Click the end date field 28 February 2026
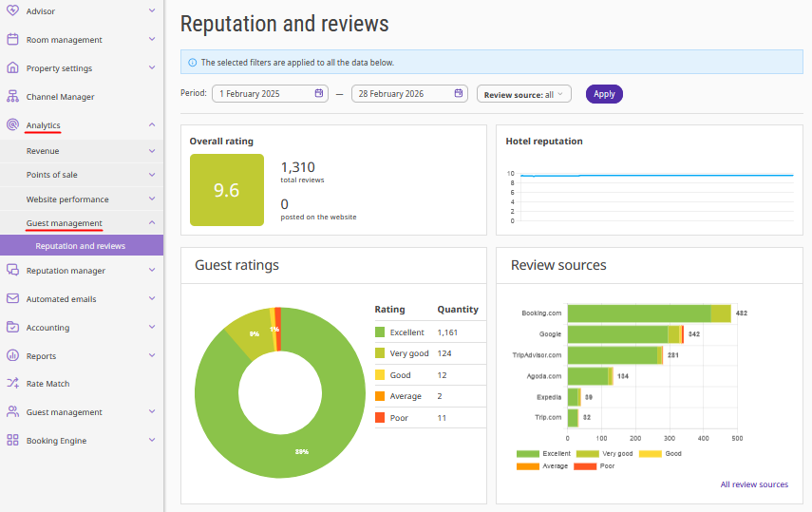Viewport: 812px width, 512px height. (401, 94)
